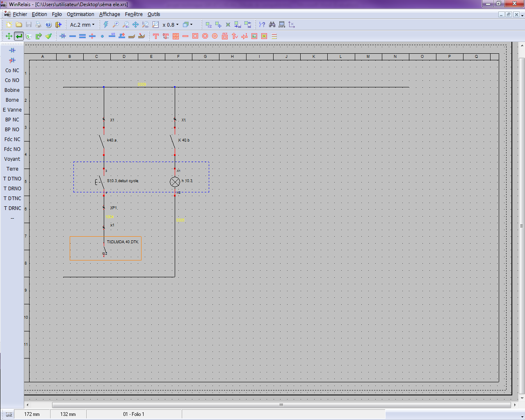
Task: Choose Voyant from the component list
Action: pos(12,159)
